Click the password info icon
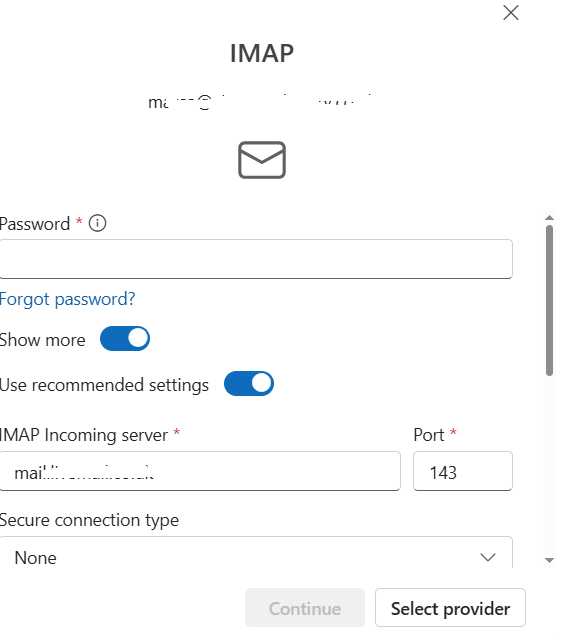 (97, 223)
